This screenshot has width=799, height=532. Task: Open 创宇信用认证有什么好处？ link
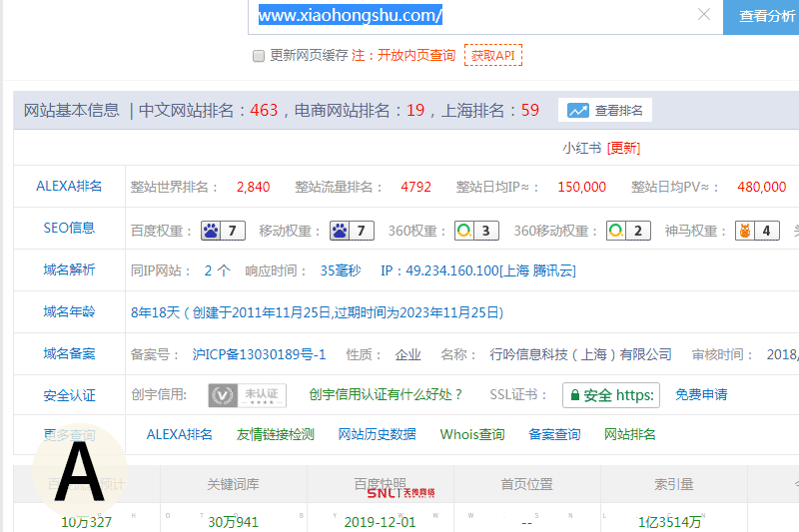pos(386,394)
